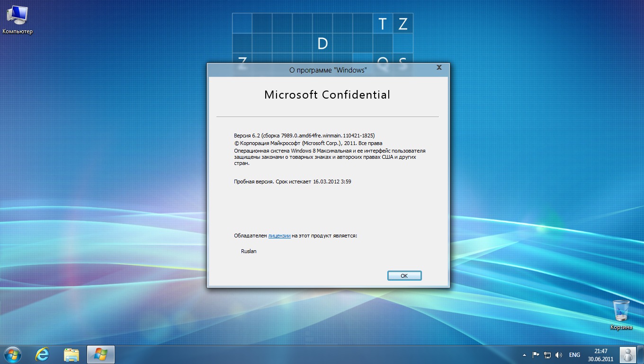The image size is (644, 364).
Task: Open the volume speaker tray icon
Action: (559, 355)
